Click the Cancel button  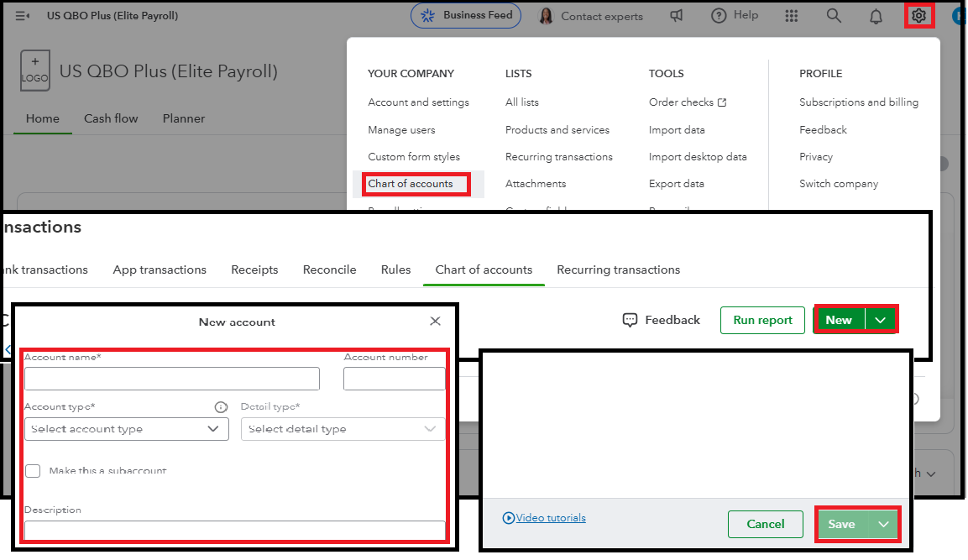pos(766,524)
